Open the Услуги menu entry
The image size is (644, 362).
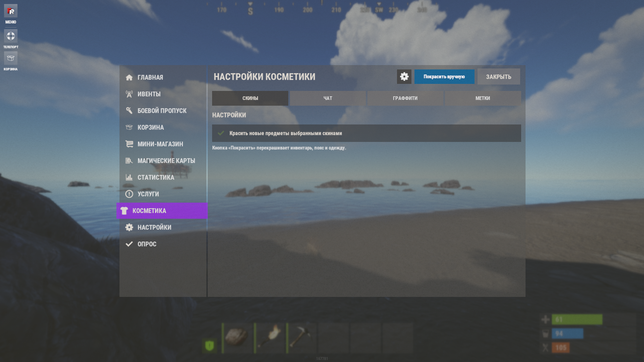coord(163,194)
